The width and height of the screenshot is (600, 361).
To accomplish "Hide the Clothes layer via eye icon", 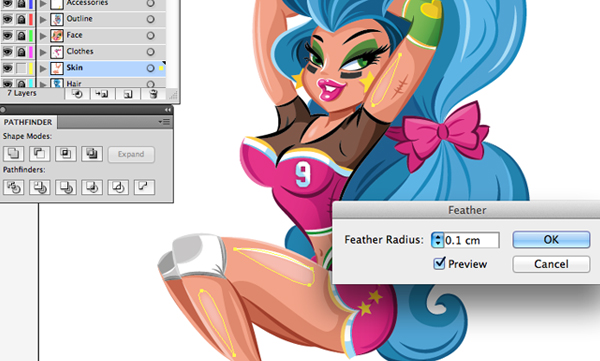I will click(7, 52).
